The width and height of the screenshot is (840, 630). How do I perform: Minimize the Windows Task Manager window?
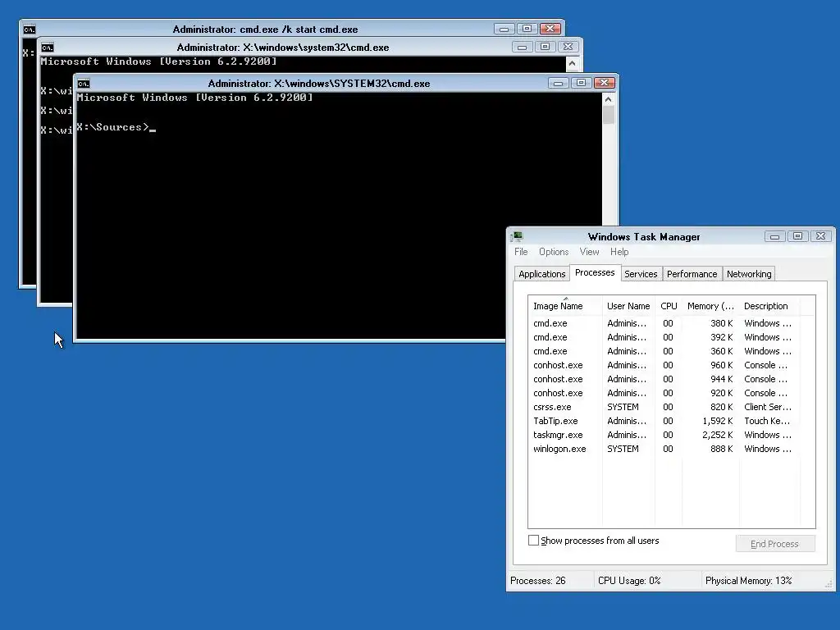pos(774,236)
